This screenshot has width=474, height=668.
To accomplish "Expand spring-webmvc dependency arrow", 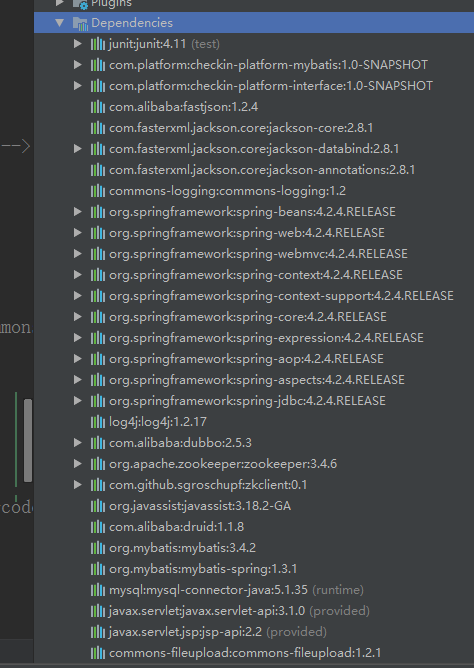I will [x=78, y=253].
